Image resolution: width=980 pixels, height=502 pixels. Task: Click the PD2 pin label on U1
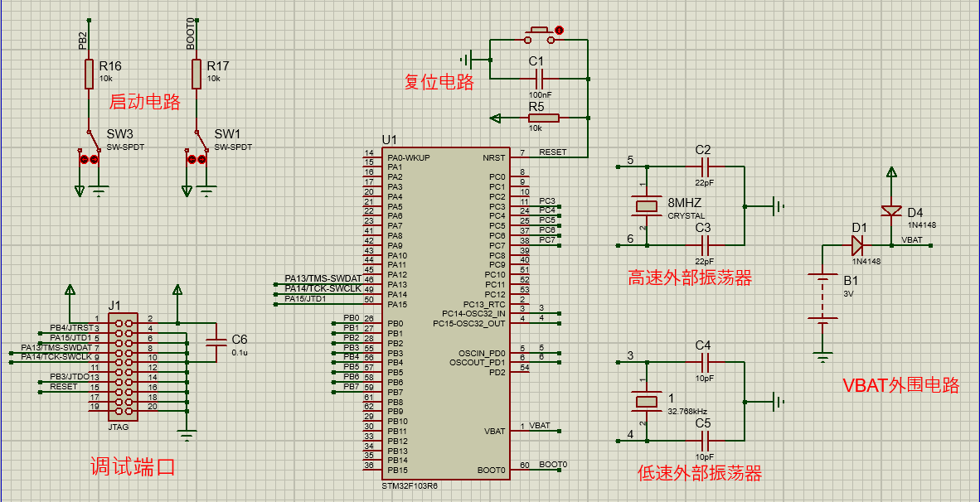(x=497, y=372)
